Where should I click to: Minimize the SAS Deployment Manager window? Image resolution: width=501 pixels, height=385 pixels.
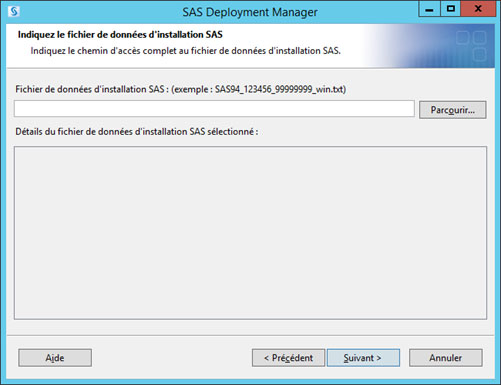coord(429,9)
